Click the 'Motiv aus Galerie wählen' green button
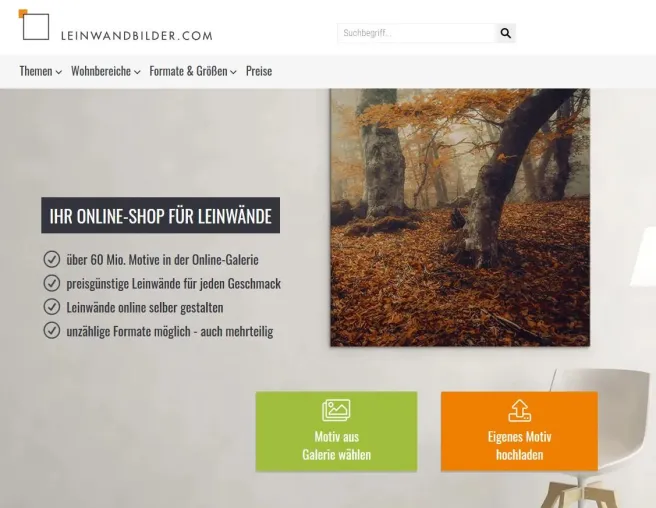 336,431
